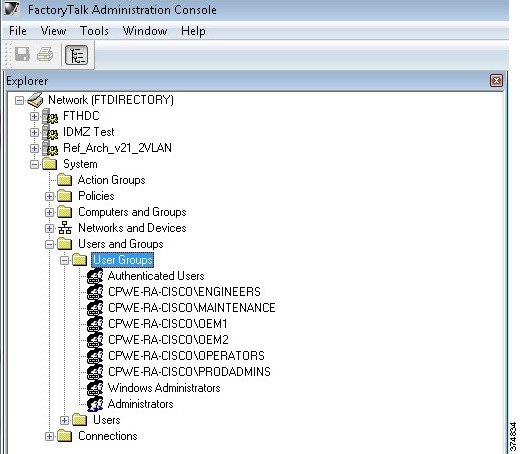Click the IDMZ Test application icon
The image size is (530, 454).
tap(50, 132)
